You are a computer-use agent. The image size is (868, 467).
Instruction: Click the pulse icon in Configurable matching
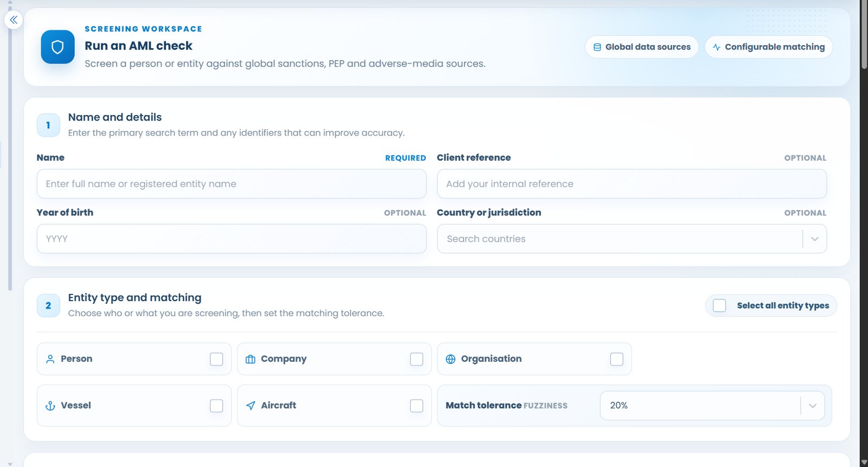click(x=717, y=47)
